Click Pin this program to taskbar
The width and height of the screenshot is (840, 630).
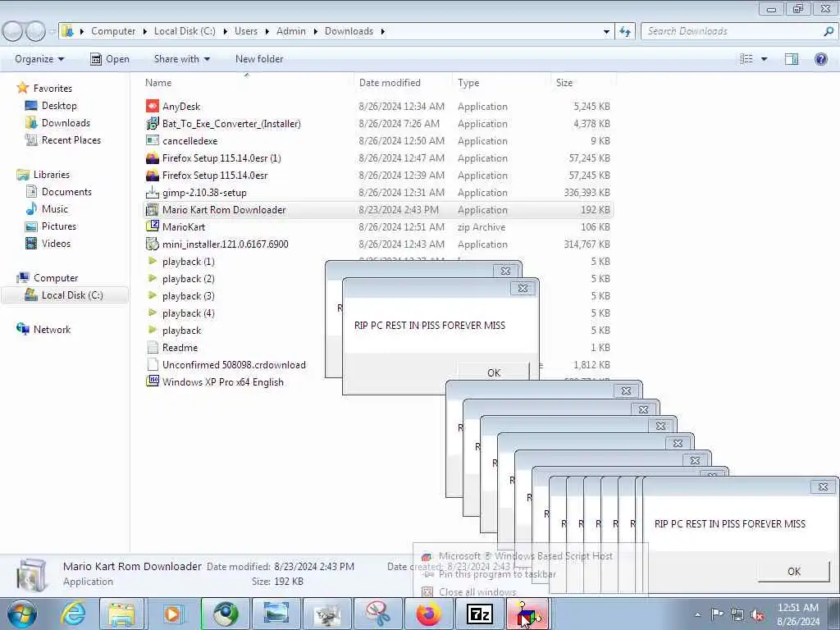[x=497, y=573]
